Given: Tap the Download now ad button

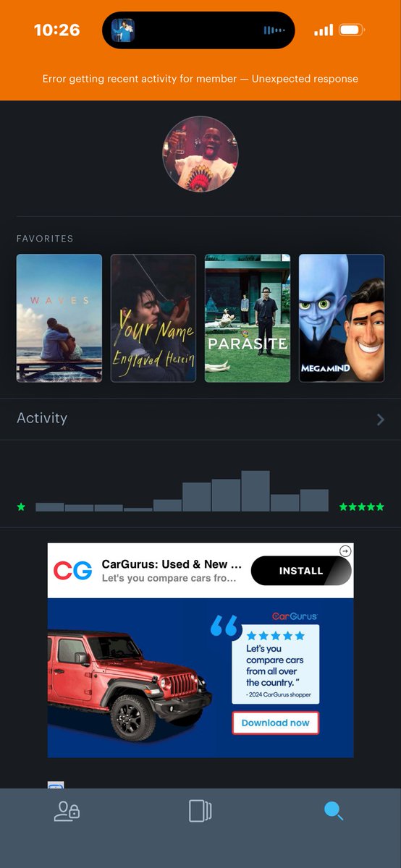Looking at the screenshot, I should point(275,723).
